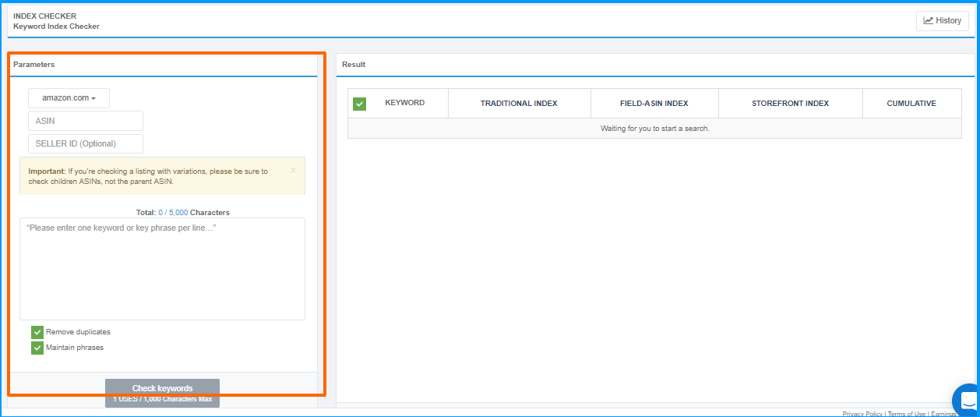The width and height of the screenshot is (980, 417).
Task: Click the FIELD-ASIN INDEX column header
Action: click(x=654, y=104)
